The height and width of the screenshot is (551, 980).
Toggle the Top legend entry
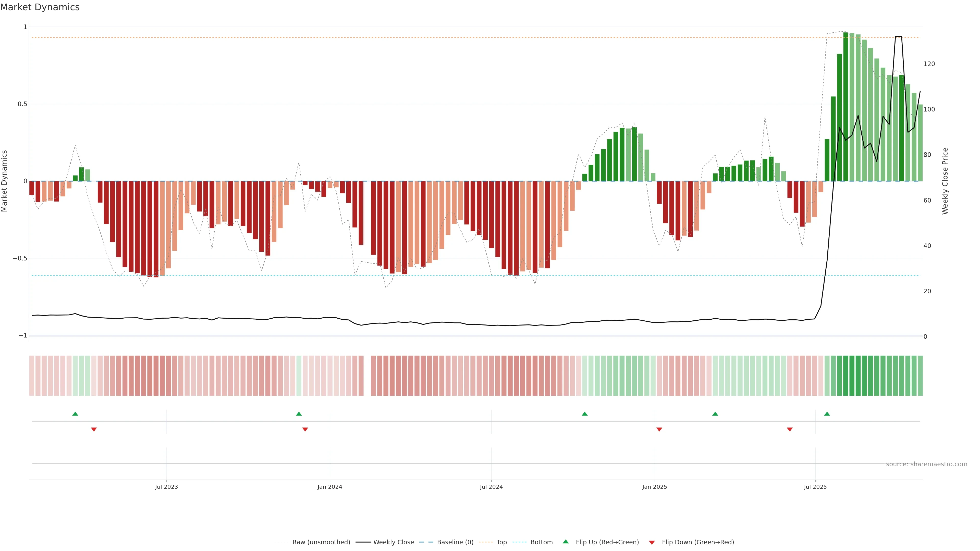tap(501, 542)
